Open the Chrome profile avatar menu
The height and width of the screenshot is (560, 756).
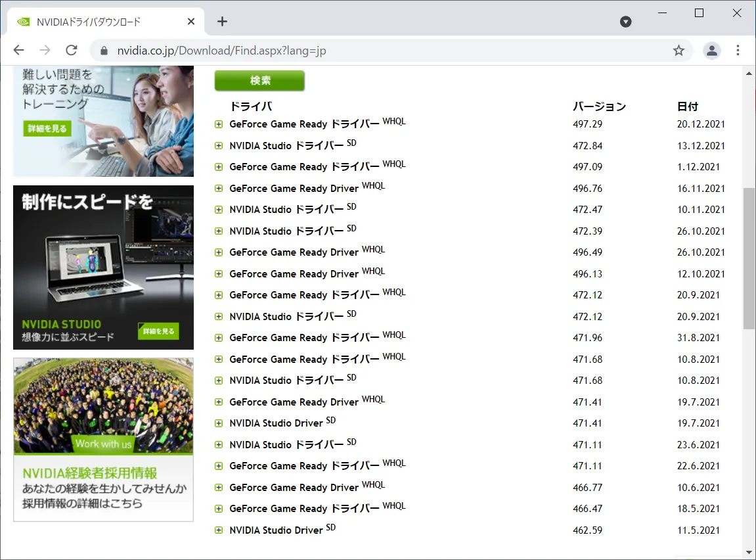711,50
